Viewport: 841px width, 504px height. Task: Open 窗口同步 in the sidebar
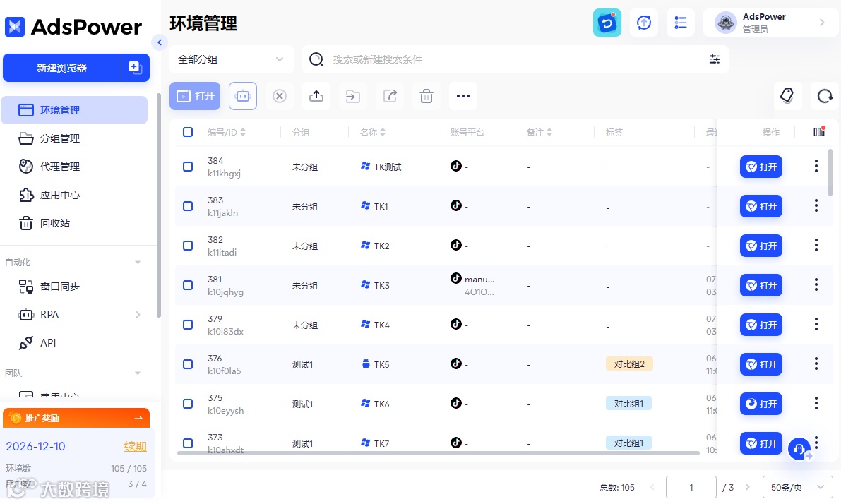pyautogui.click(x=74, y=287)
